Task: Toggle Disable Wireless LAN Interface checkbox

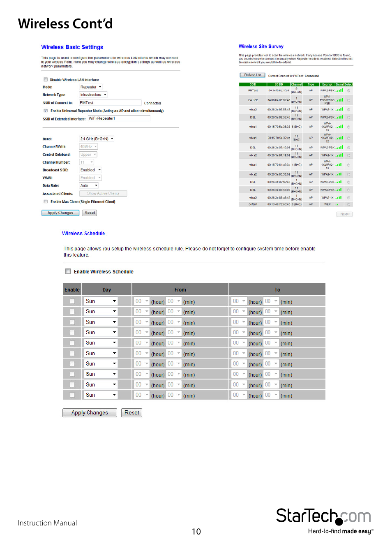Action: (x=46, y=80)
